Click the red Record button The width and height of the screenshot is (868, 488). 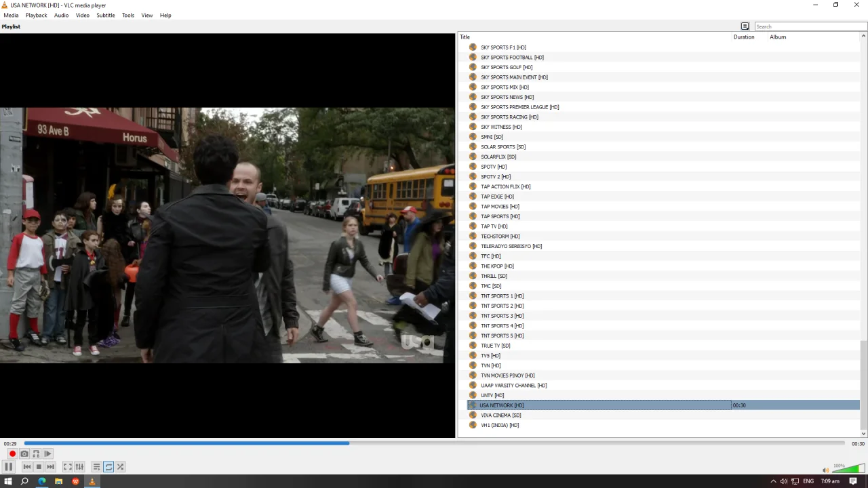click(12, 453)
